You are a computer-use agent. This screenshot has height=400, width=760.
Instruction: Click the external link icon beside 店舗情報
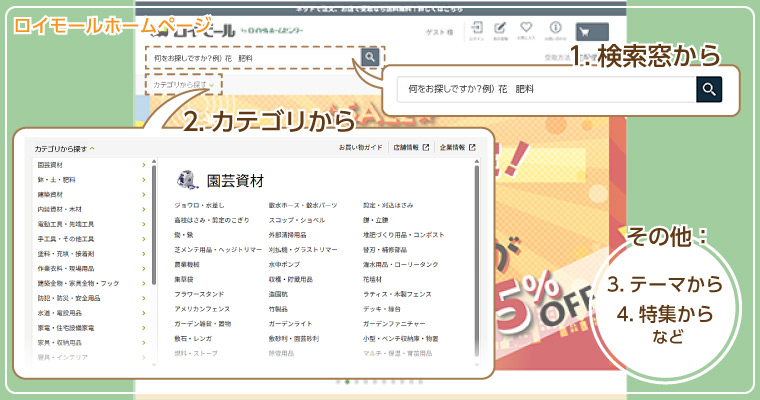tap(426, 147)
